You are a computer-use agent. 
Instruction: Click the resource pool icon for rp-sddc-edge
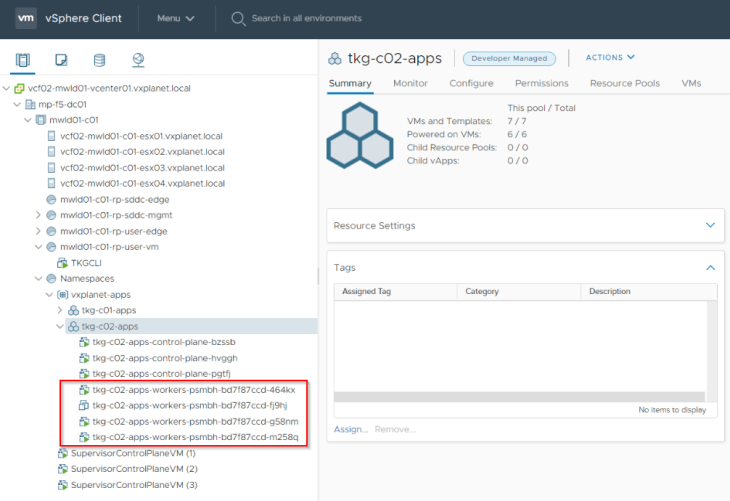[52, 199]
